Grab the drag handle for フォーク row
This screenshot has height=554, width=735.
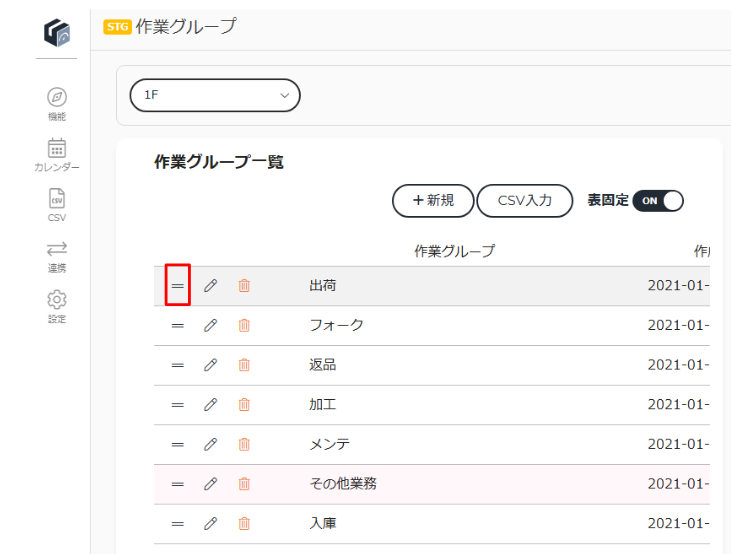point(178,325)
